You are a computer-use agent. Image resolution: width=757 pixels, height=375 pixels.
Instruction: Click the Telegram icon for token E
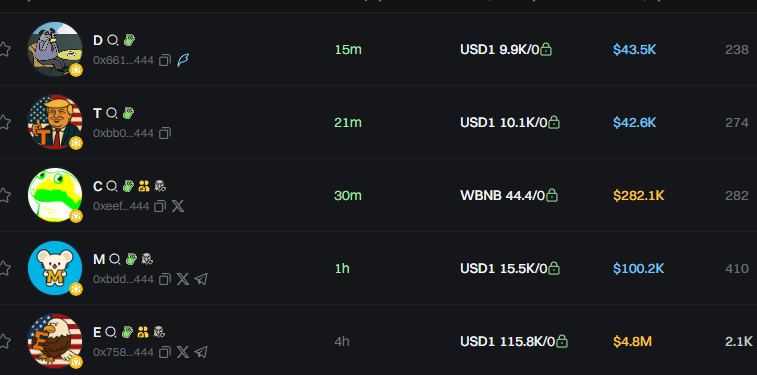pyautogui.click(x=201, y=352)
